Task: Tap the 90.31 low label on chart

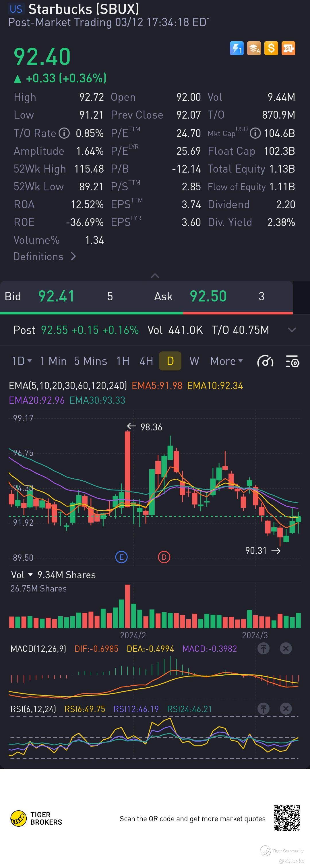Action: click(x=256, y=551)
